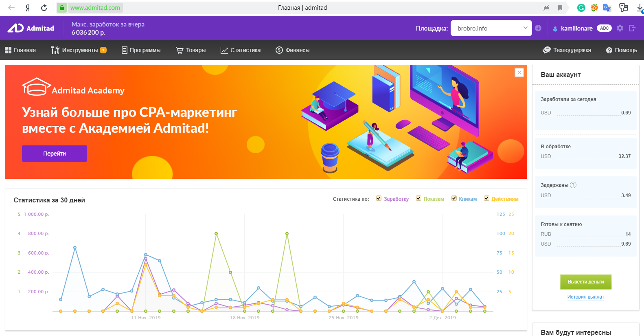This screenshot has width=644, height=336.
Task: Click the Товары cart icon
Action: 180,50
